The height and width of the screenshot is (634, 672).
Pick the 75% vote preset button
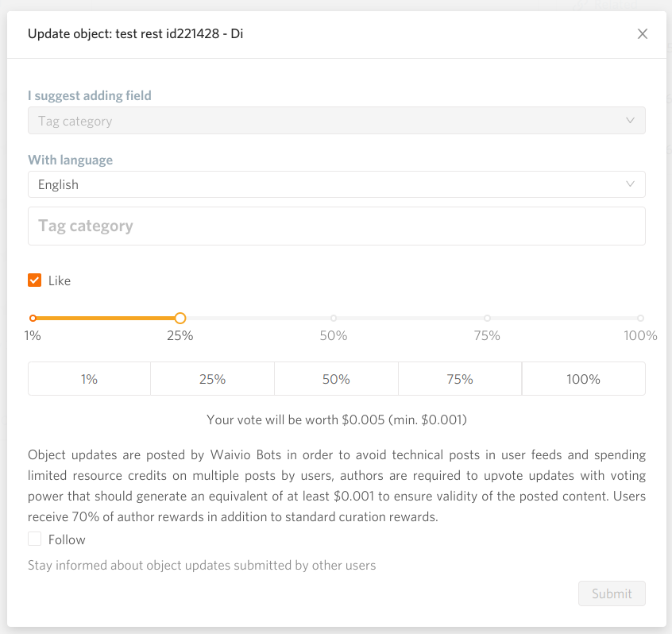pyautogui.click(x=460, y=378)
